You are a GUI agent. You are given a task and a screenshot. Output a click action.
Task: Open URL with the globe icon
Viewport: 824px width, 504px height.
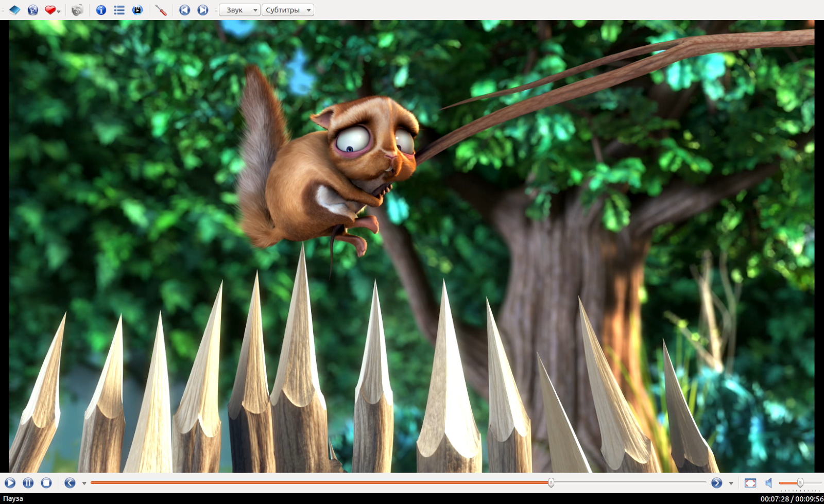(32, 10)
